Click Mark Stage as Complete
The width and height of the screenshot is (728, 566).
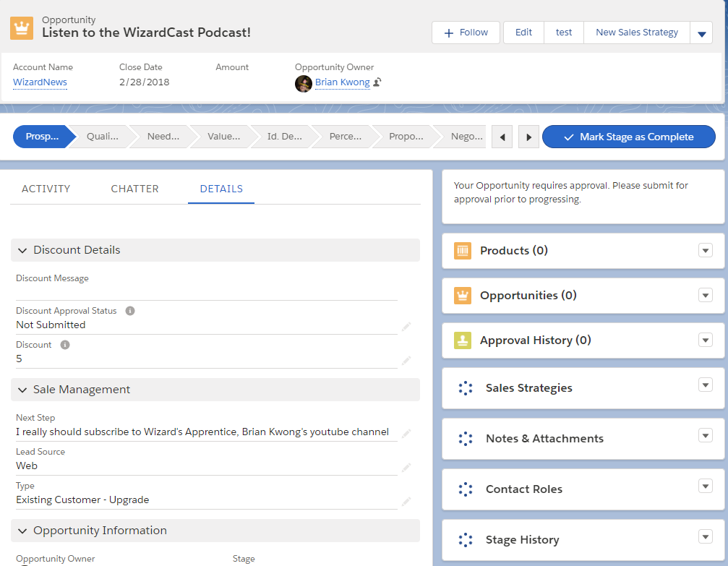click(x=628, y=137)
